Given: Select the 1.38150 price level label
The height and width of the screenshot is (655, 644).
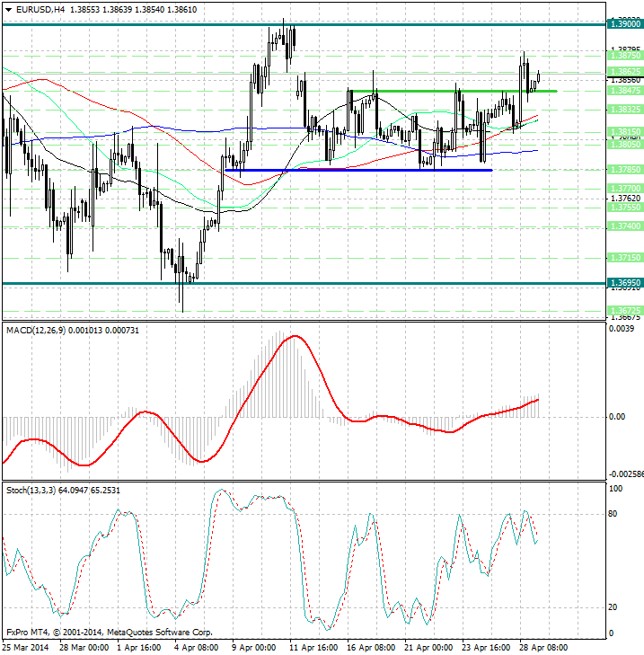Looking at the screenshot, I should pos(625,131).
